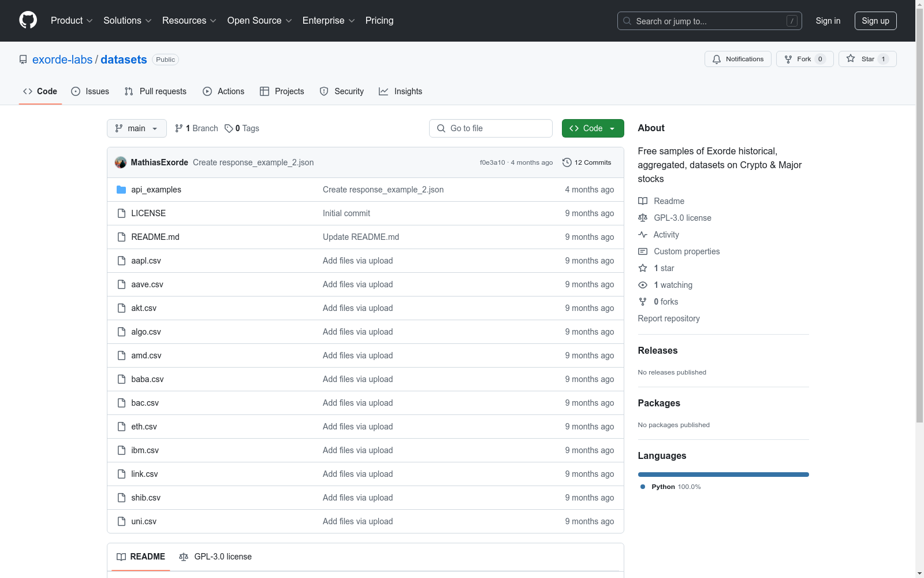924x578 pixels.
Task: Open the Pull requests tab
Action: pyautogui.click(x=155, y=91)
